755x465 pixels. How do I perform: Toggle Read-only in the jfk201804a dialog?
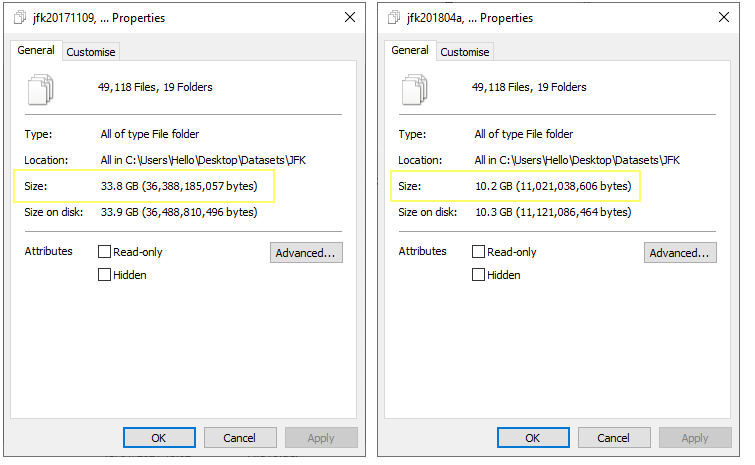479,252
